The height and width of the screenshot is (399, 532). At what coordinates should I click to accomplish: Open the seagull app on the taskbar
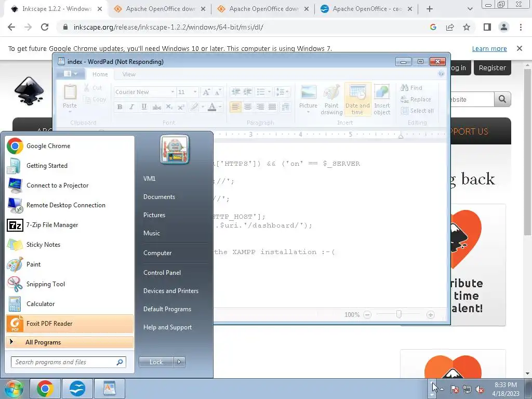click(77, 389)
